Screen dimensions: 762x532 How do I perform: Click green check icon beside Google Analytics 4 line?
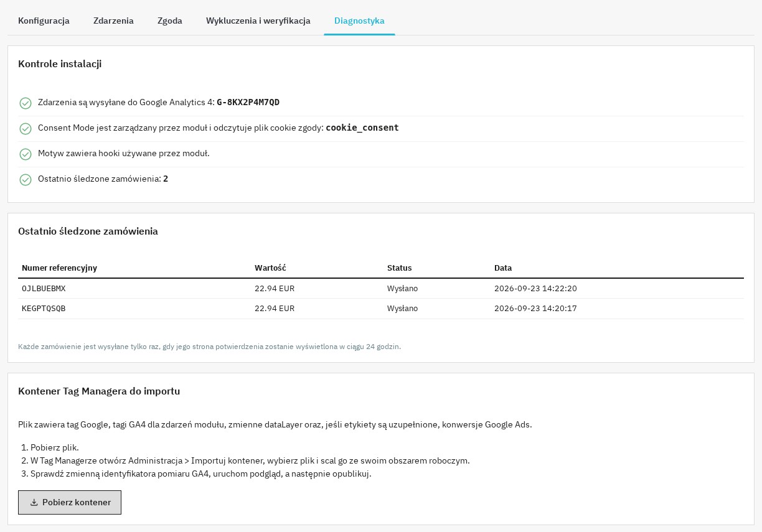(x=26, y=103)
